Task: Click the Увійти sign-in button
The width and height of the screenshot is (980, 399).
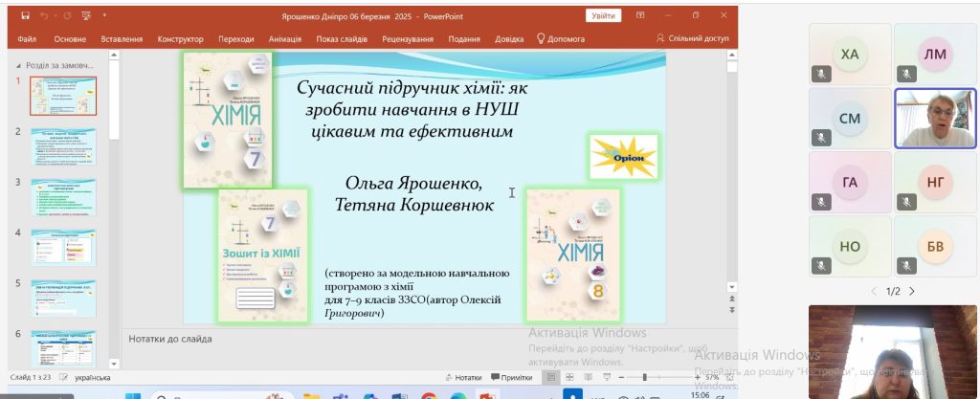Action: pyautogui.click(x=603, y=15)
